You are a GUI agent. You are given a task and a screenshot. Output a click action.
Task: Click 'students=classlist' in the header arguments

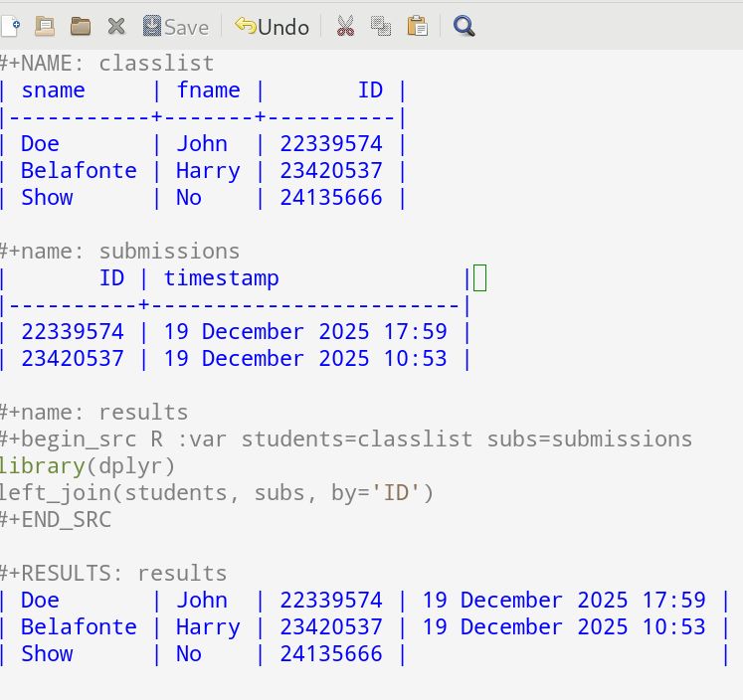[x=357, y=439]
